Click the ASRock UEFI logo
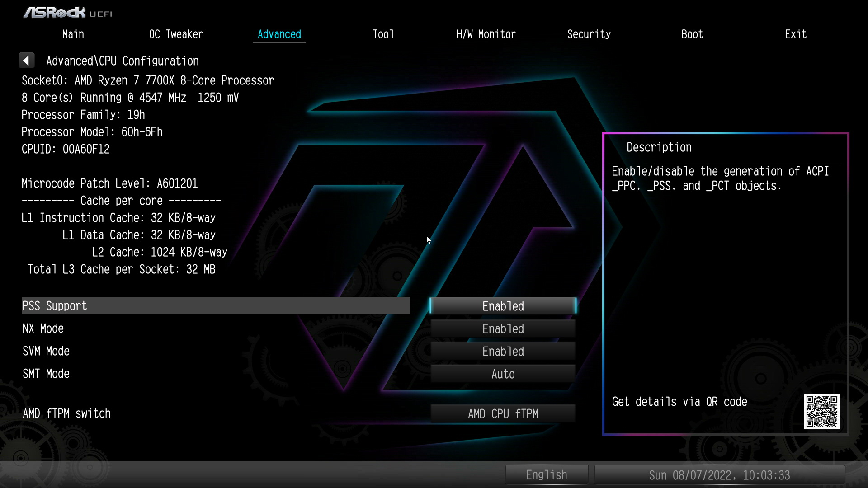Viewport: 868px width, 488px height. [68, 13]
